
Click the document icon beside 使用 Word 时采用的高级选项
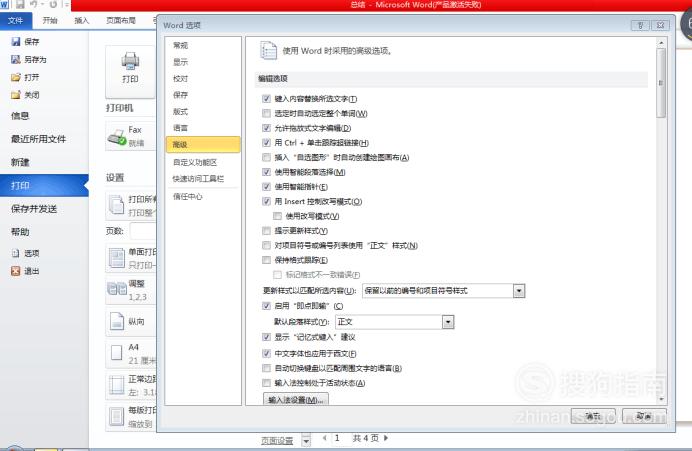pyautogui.click(x=268, y=51)
